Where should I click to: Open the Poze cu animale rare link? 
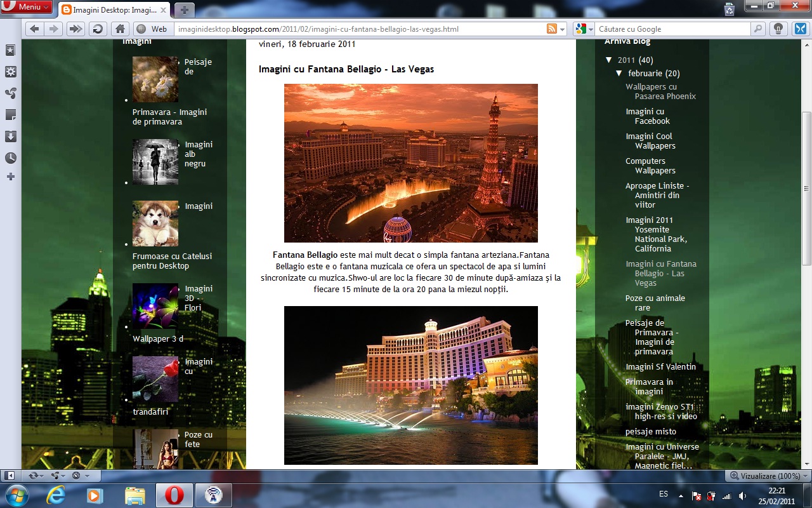(655, 303)
